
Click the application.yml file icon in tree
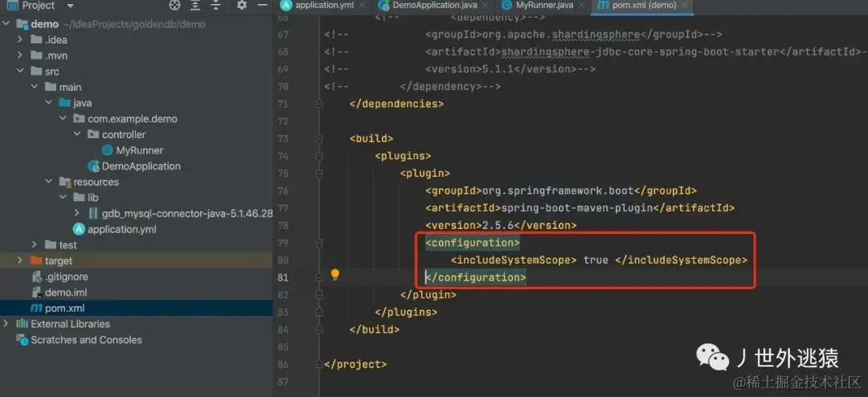(x=79, y=229)
